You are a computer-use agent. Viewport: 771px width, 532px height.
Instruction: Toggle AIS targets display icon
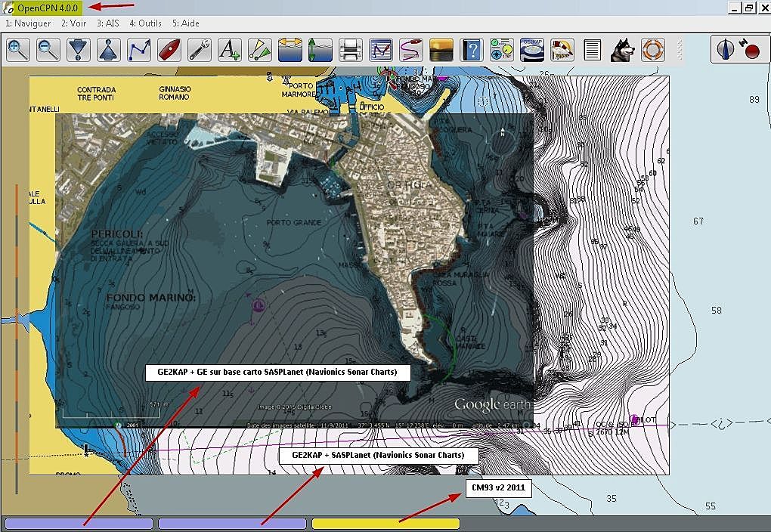click(x=260, y=50)
